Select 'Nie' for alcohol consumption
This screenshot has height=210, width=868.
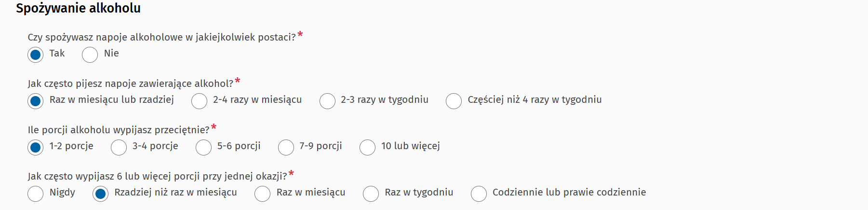coord(90,55)
